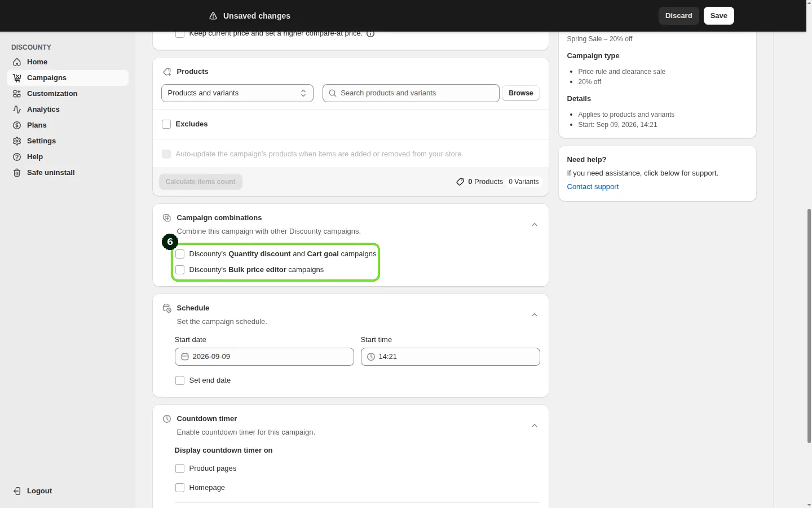The image size is (812, 508).
Task: Click the clock icon in Start time field
Action: [x=370, y=357]
